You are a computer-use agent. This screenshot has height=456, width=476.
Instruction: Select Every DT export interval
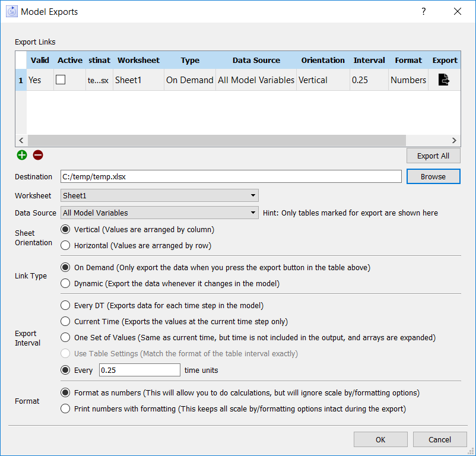click(x=65, y=306)
